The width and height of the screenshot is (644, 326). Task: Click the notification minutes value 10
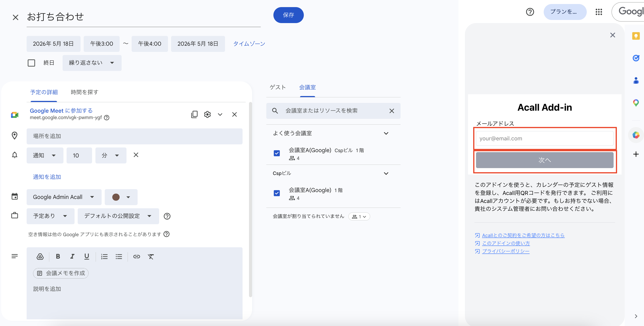pos(79,155)
